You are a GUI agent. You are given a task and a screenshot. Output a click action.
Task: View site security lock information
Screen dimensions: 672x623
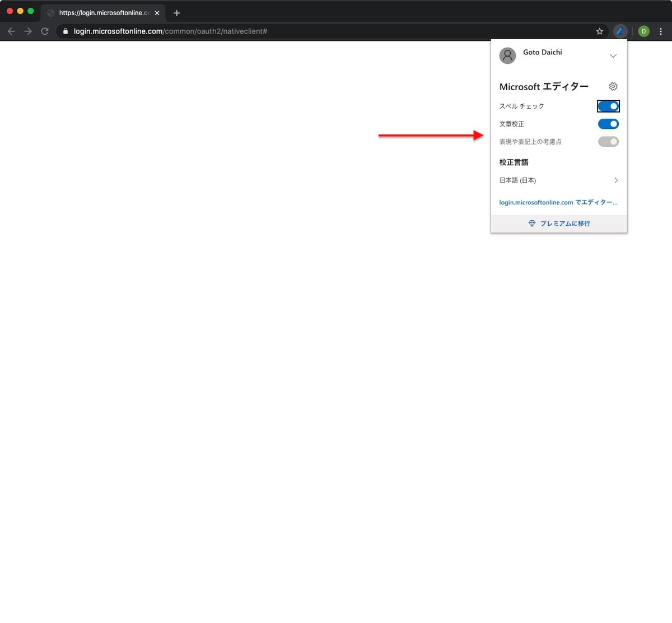(x=66, y=31)
